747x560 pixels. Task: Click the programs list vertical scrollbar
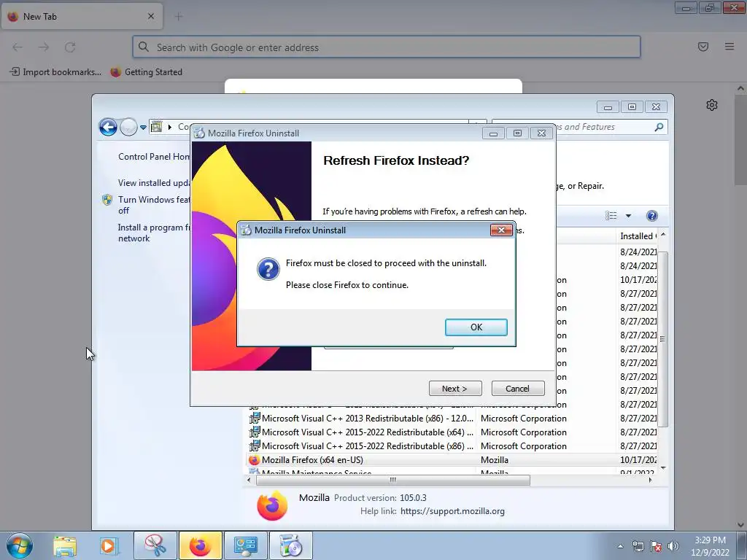point(662,339)
